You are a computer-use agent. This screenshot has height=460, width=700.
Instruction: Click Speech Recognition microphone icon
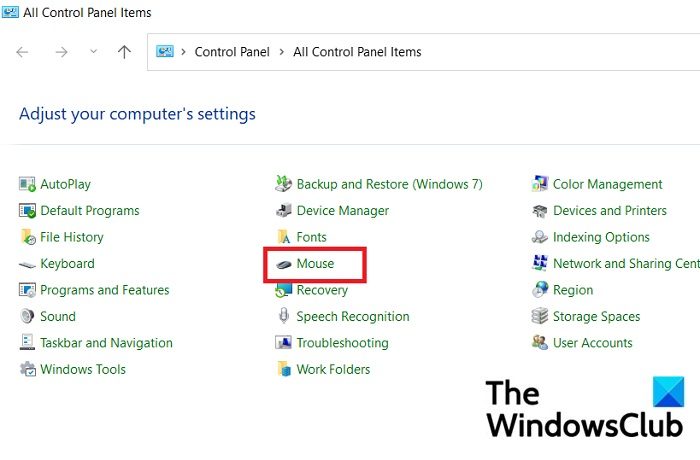[x=283, y=316]
